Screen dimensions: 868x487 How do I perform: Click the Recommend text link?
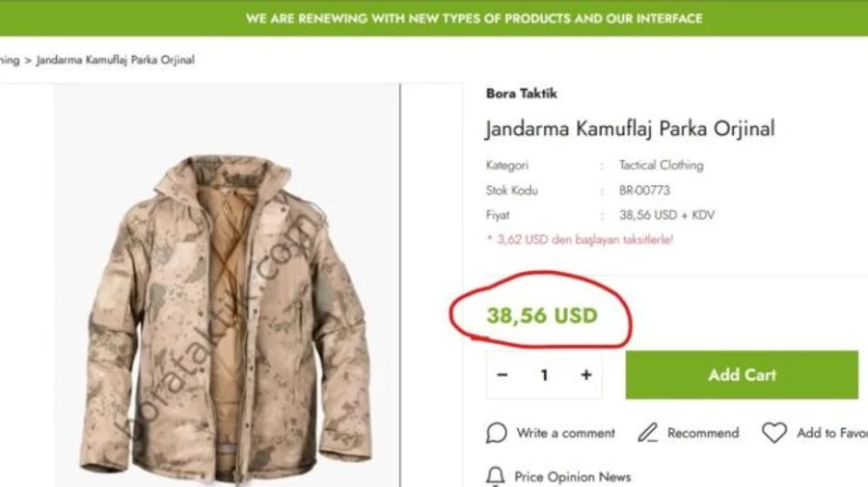[702, 433]
